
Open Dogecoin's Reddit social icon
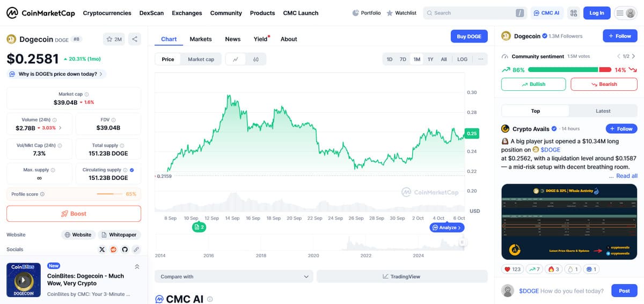pyautogui.click(x=113, y=250)
